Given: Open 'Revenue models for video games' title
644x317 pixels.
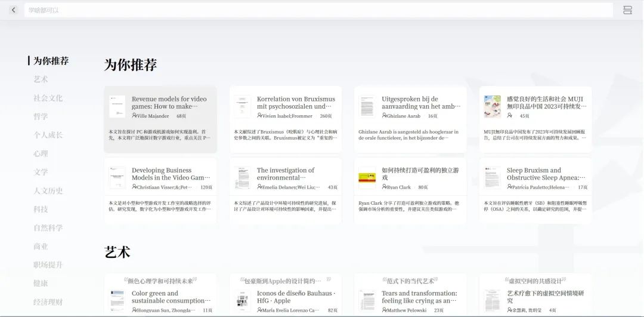Looking at the screenshot, I should [x=169, y=102].
